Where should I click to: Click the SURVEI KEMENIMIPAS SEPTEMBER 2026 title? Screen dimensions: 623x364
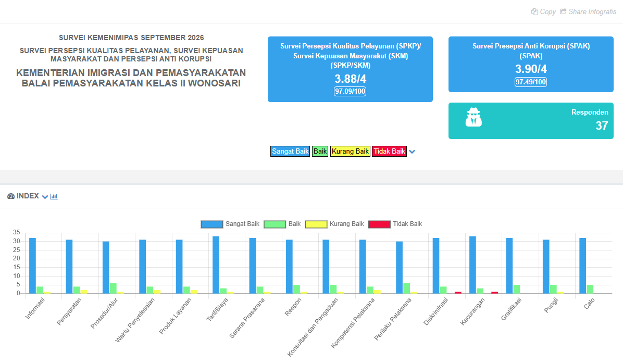(131, 37)
